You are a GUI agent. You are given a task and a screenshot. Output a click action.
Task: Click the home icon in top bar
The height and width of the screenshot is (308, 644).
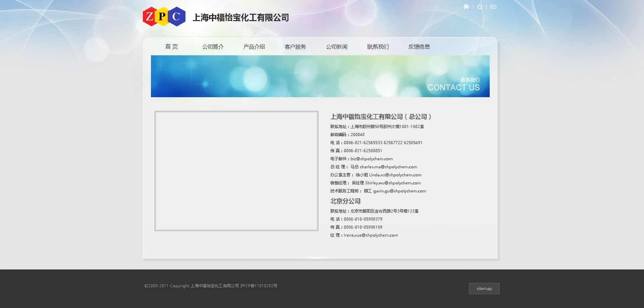tap(466, 7)
